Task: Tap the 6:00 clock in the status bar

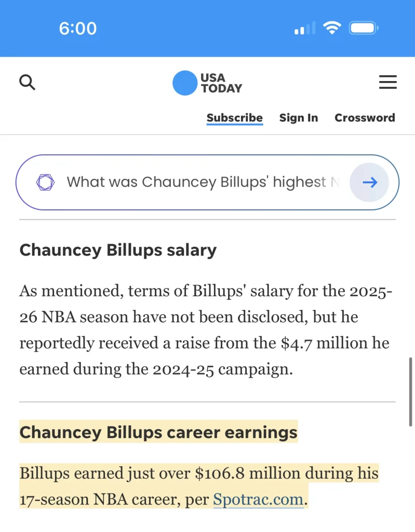Action: 78,28
